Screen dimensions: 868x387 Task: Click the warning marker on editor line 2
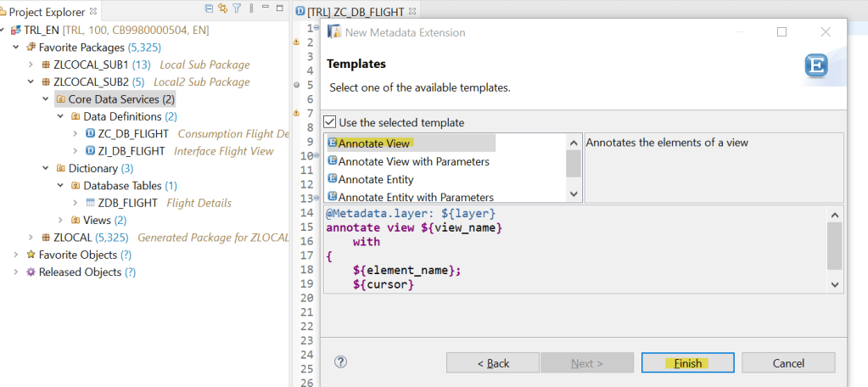pos(296,42)
